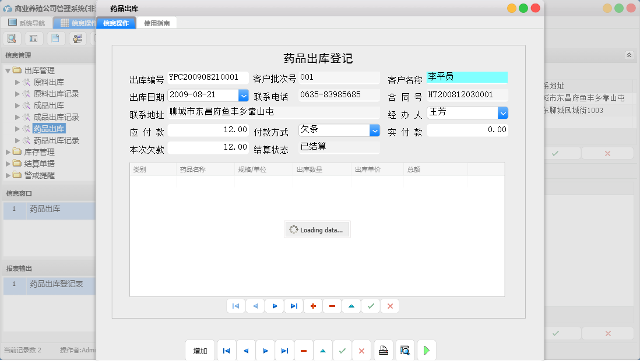The width and height of the screenshot is (640, 364).
Task: Open 药品出库记录 in the tree
Action: point(56,140)
